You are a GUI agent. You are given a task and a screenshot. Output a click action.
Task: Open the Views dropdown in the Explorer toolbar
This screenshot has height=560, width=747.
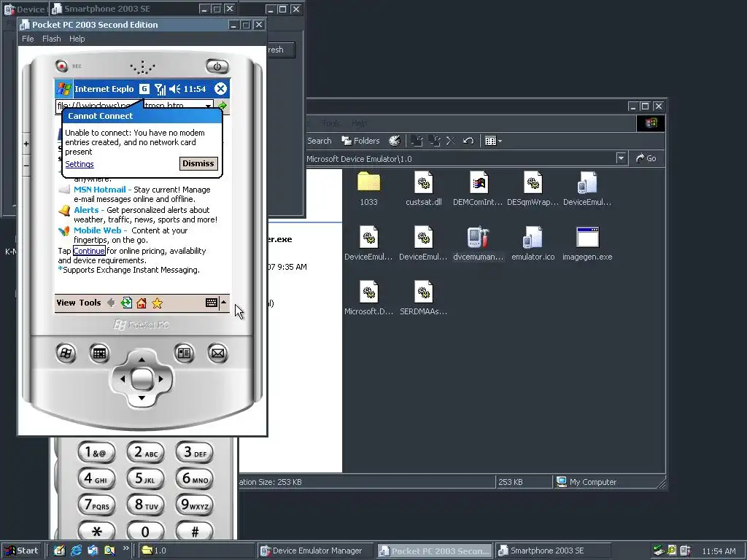coord(493,141)
